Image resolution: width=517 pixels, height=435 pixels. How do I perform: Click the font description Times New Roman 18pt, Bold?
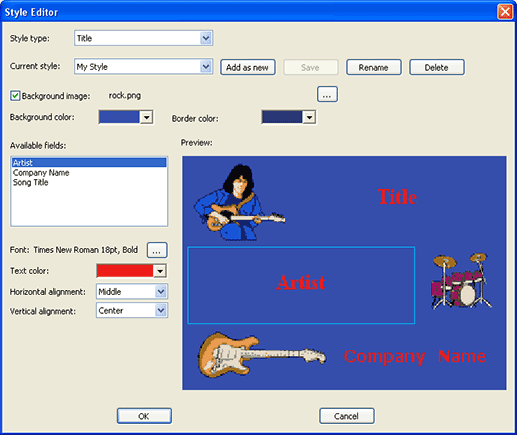pyautogui.click(x=86, y=250)
